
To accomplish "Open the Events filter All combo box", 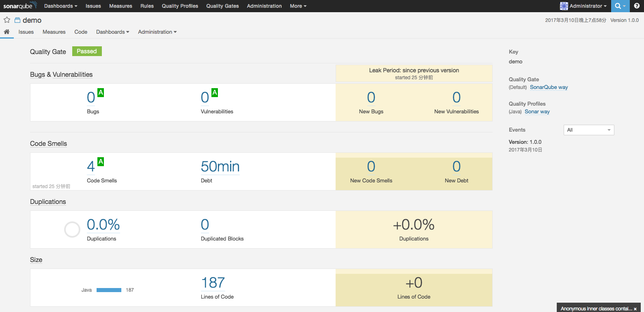I will click(589, 130).
